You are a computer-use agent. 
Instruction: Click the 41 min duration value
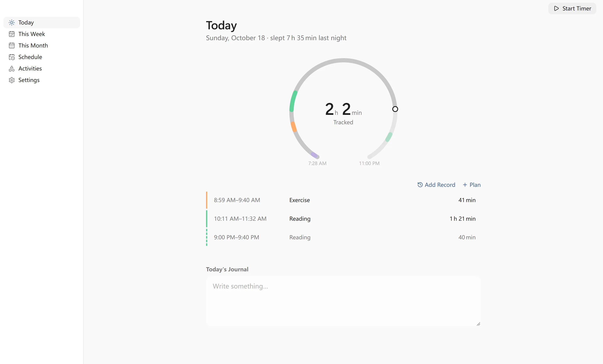(467, 200)
